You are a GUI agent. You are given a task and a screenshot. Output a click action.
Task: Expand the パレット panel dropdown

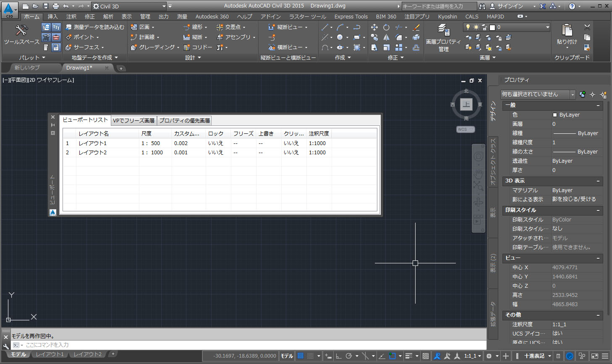coord(32,57)
